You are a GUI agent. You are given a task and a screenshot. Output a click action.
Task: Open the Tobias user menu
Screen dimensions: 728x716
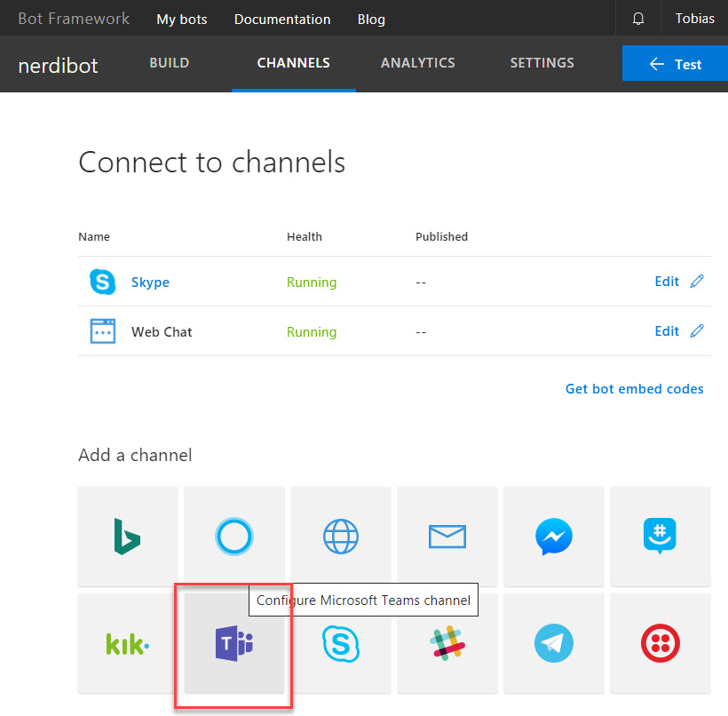[x=694, y=18]
